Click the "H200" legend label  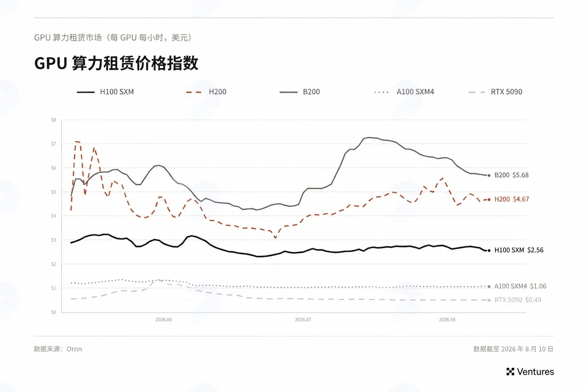tap(217, 92)
